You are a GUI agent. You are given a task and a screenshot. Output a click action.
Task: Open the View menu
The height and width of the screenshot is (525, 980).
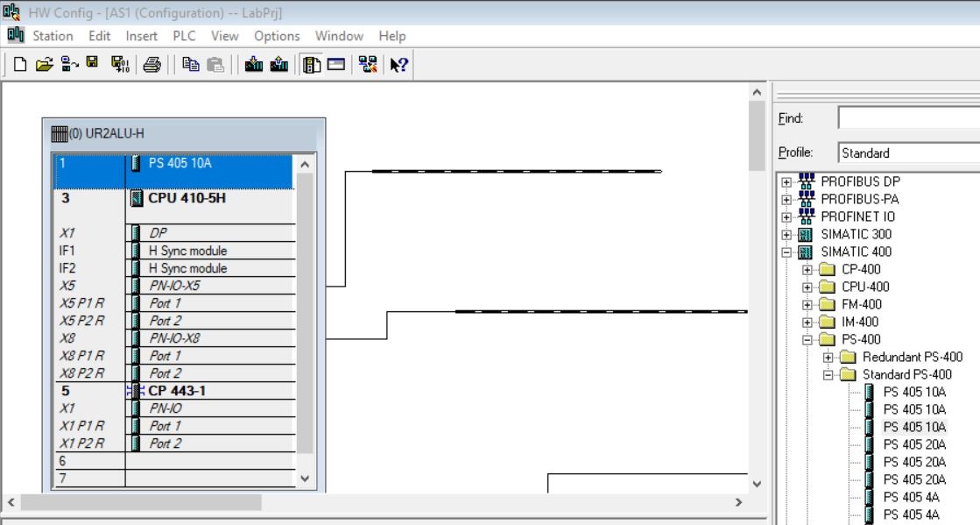click(224, 36)
